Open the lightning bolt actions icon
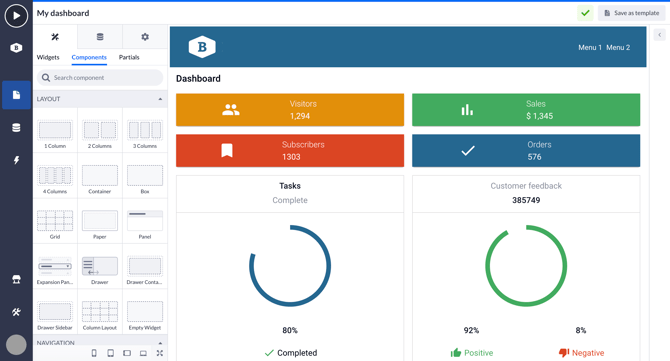The image size is (670, 361). [16, 160]
